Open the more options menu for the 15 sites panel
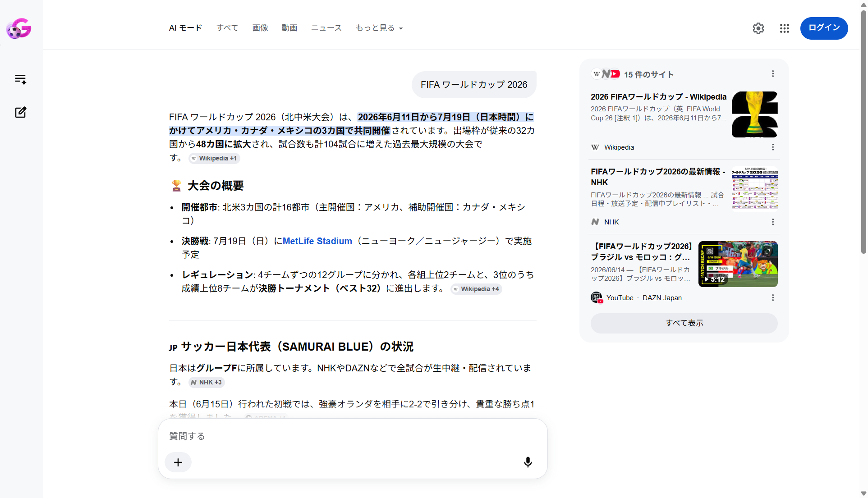The width and height of the screenshot is (868, 498). click(x=773, y=74)
